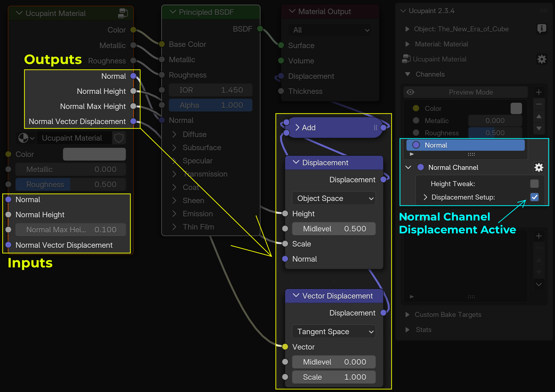
Task: Expand the Material: Material row
Action: (x=408, y=44)
